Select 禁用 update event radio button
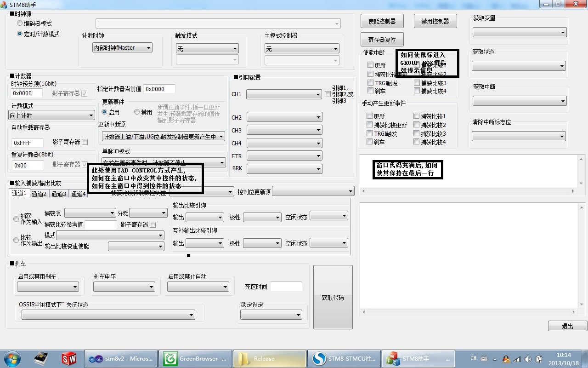 pyautogui.click(x=137, y=112)
